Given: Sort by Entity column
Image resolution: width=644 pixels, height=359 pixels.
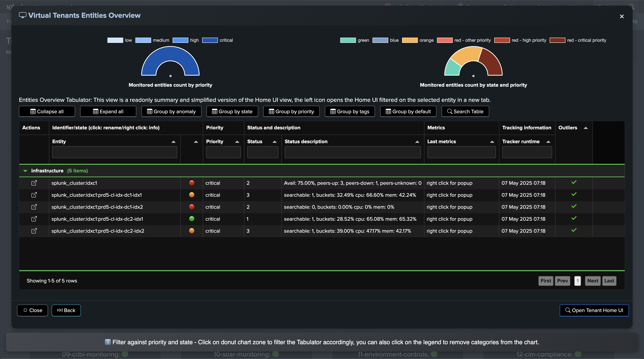Looking at the screenshot, I should pos(174,142).
